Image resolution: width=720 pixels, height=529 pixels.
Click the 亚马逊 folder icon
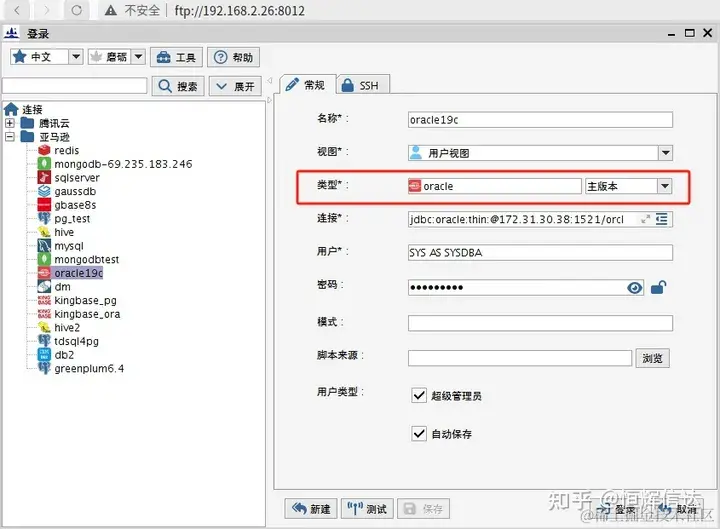pyautogui.click(x=28, y=137)
